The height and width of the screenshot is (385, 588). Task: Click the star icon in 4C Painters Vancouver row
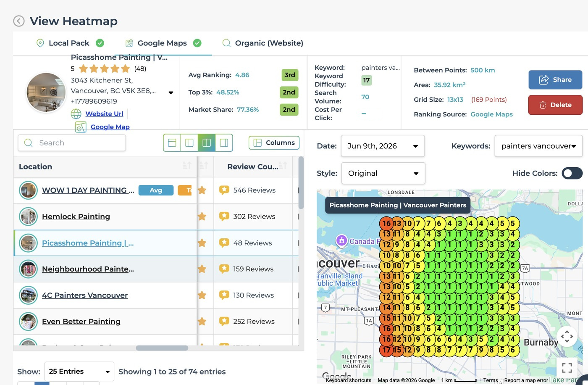[202, 295]
